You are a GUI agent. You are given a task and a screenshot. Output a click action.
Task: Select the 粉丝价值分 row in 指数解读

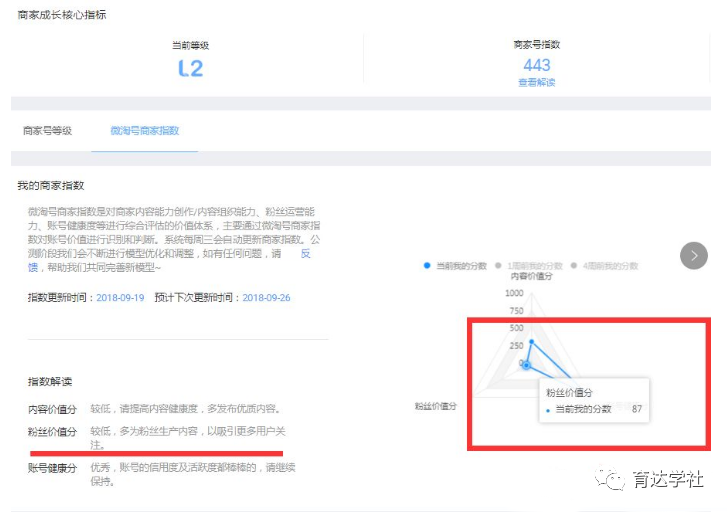pos(52,432)
